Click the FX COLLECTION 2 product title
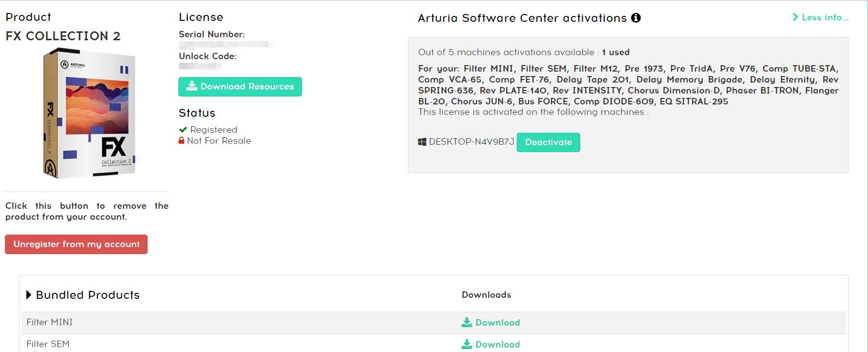The image size is (868, 352). click(63, 36)
